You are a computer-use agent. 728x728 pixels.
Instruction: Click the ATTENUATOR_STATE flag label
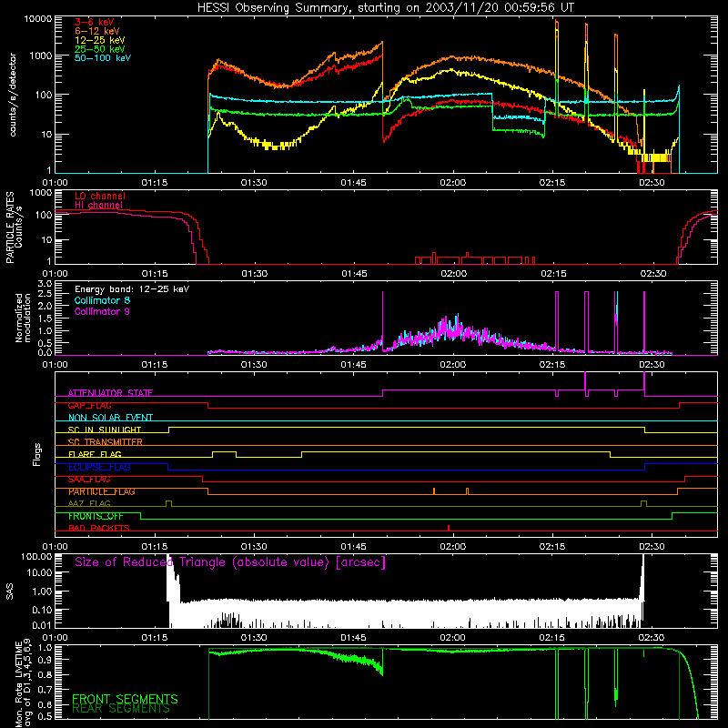click(x=110, y=393)
